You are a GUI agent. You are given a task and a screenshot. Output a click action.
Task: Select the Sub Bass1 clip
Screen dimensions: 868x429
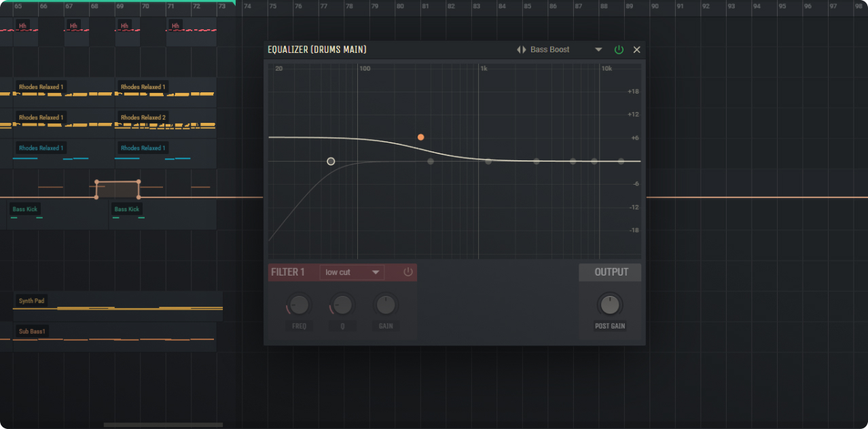pyautogui.click(x=32, y=331)
